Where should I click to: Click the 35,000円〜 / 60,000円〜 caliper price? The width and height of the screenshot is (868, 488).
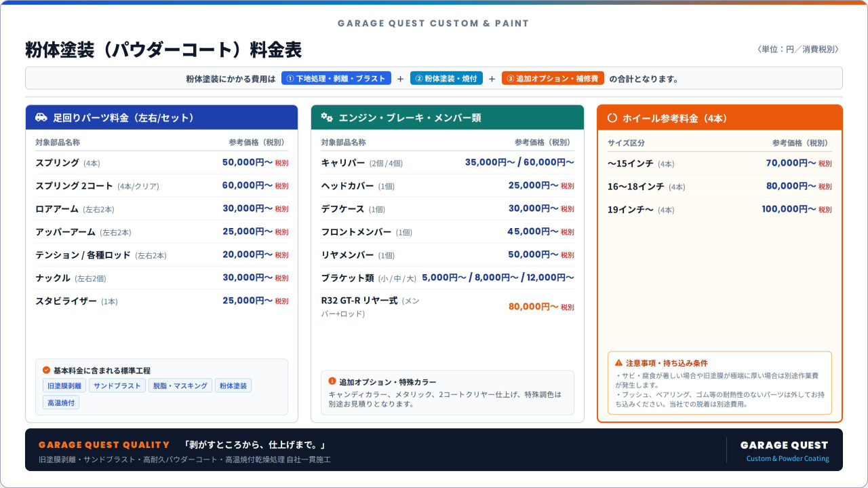(519, 162)
